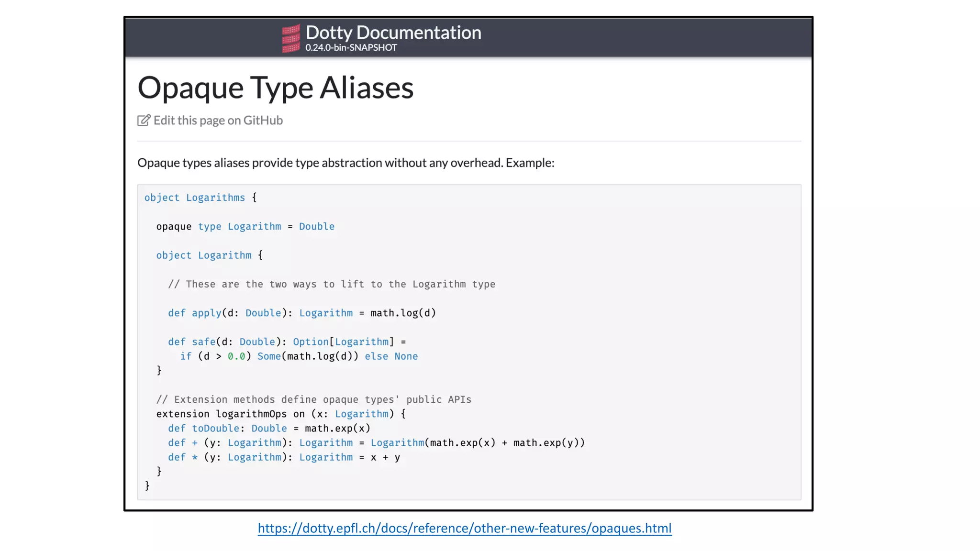Click the 'def + (y: Logarithm)' code line
The image size is (980, 551).
pyautogui.click(x=377, y=442)
